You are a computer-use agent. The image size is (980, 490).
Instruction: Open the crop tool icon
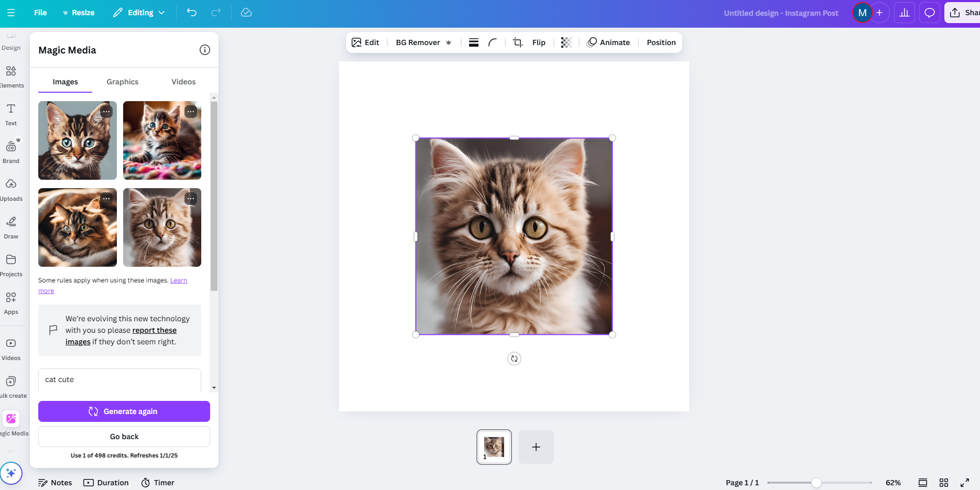tap(518, 42)
